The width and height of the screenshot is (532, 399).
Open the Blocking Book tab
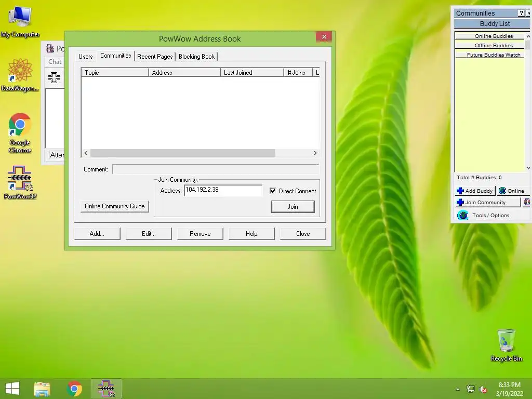pos(197,56)
